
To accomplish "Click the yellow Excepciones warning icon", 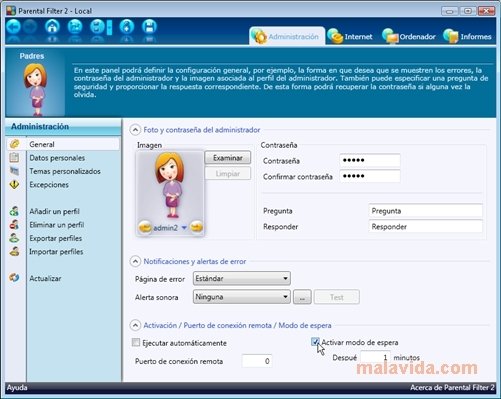I will [14, 184].
